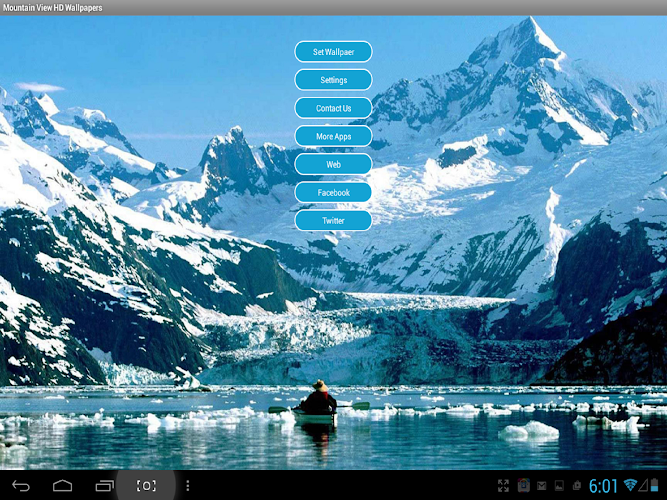
Task: Tap the Set Wallpaer button
Action: coord(334,52)
